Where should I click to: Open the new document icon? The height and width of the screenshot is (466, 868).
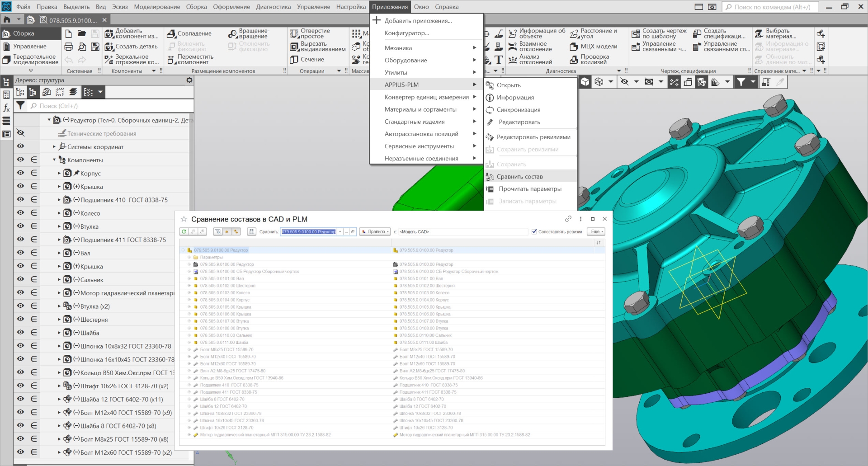click(68, 33)
